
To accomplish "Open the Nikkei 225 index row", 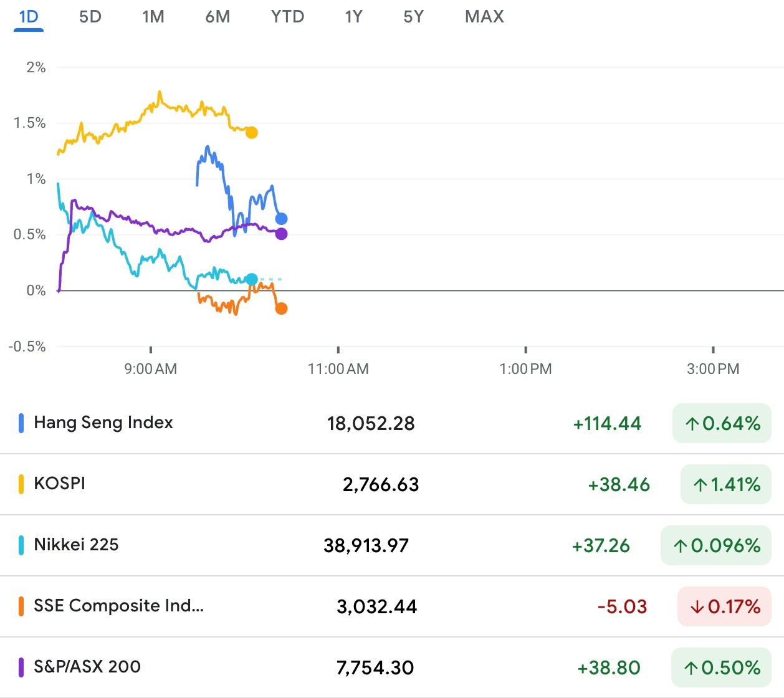I will [x=392, y=545].
